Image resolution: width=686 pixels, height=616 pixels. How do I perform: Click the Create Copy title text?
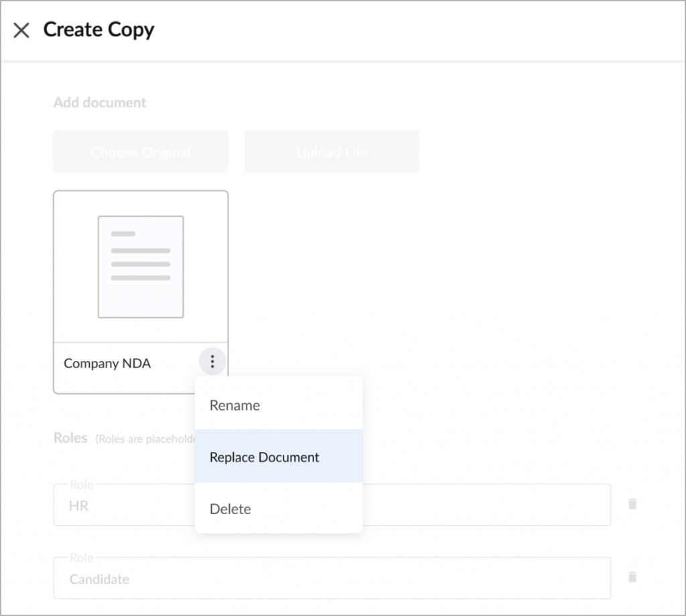(98, 30)
